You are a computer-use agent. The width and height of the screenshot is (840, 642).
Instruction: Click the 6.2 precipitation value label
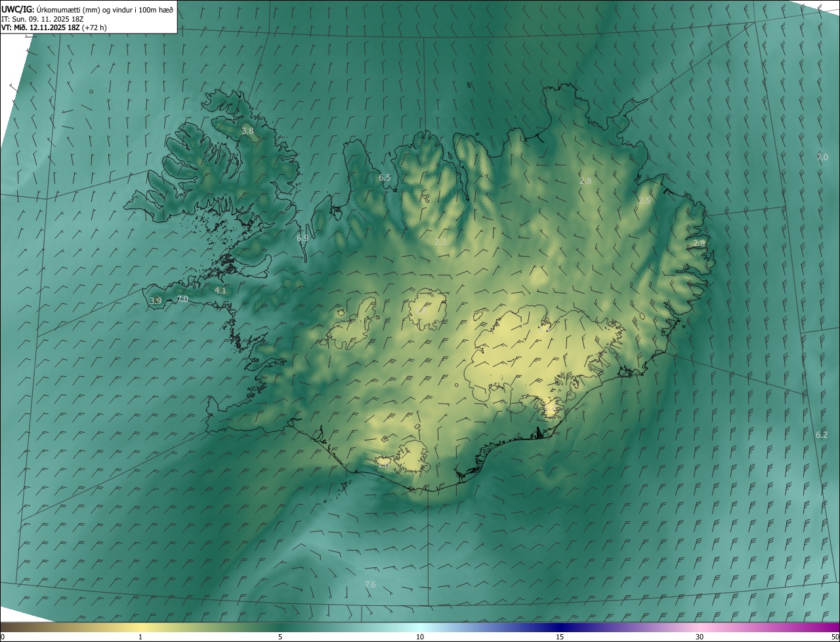[822, 435]
